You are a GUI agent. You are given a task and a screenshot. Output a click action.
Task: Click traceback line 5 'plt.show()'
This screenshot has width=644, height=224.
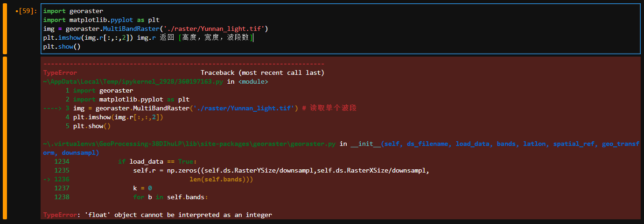point(92,126)
